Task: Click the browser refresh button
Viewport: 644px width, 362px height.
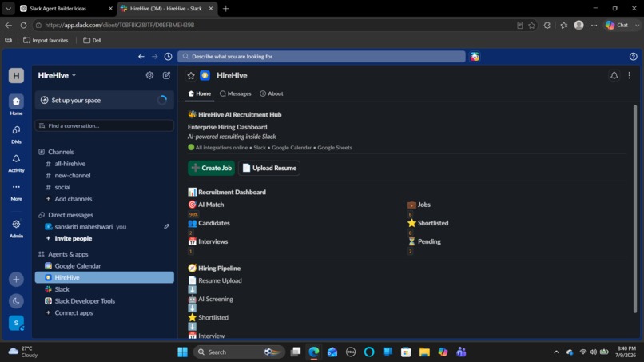Action: pyautogui.click(x=23, y=25)
